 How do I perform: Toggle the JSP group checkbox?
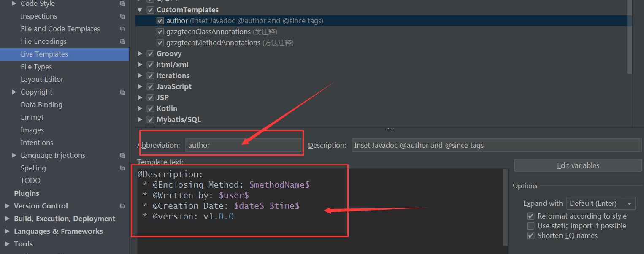coord(150,97)
